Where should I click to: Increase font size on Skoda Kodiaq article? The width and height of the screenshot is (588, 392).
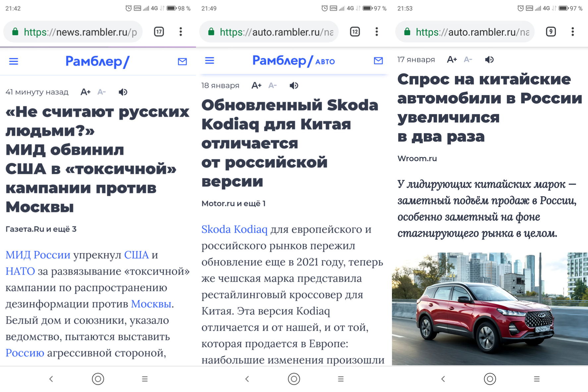point(257,85)
